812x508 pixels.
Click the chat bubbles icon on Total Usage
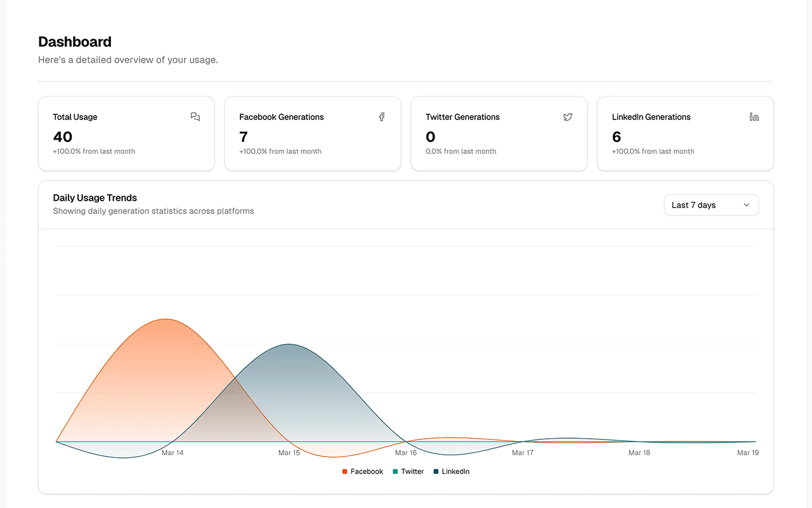point(195,117)
